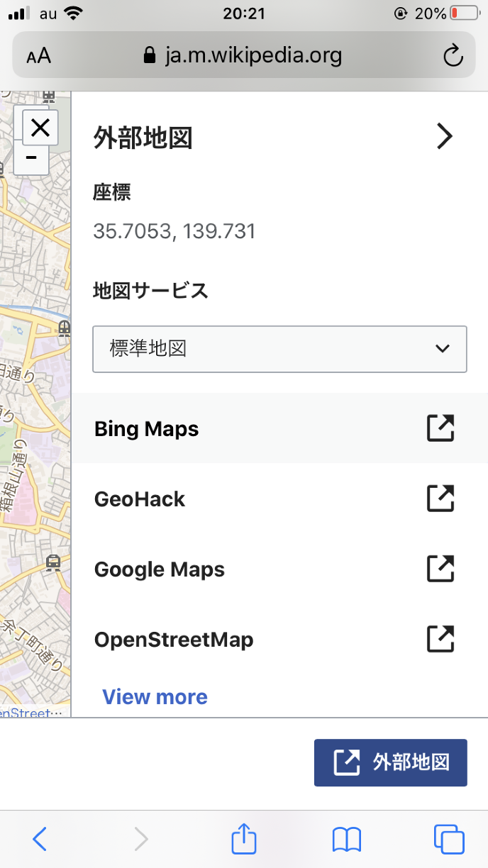The width and height of the screenshot is (488, 868).
Task: Click the View more link
Action: pos(155,697)
